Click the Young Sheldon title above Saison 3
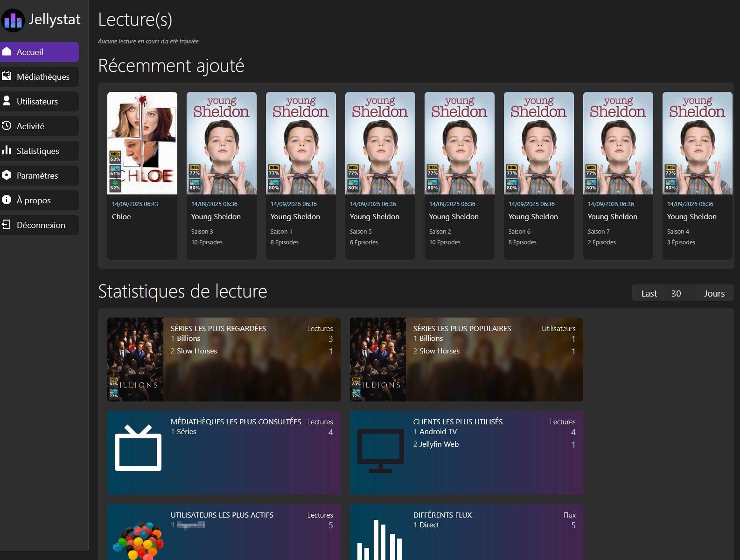 pyautogui.click(x=216, y=216)
